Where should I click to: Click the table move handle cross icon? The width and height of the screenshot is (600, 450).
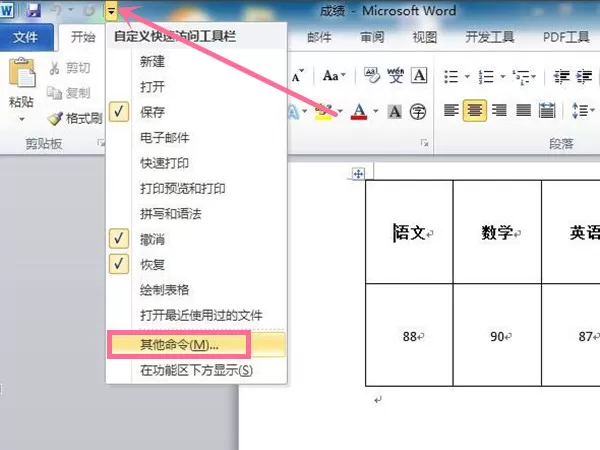[x=358, y=174]
